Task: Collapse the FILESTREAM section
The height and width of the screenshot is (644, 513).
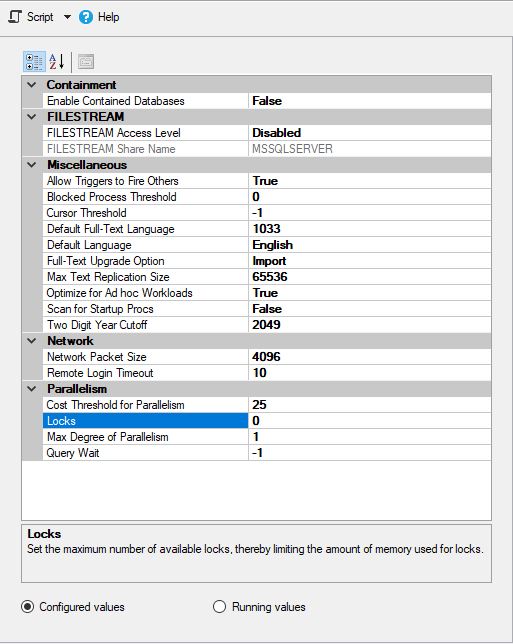Action: point(32,117)
